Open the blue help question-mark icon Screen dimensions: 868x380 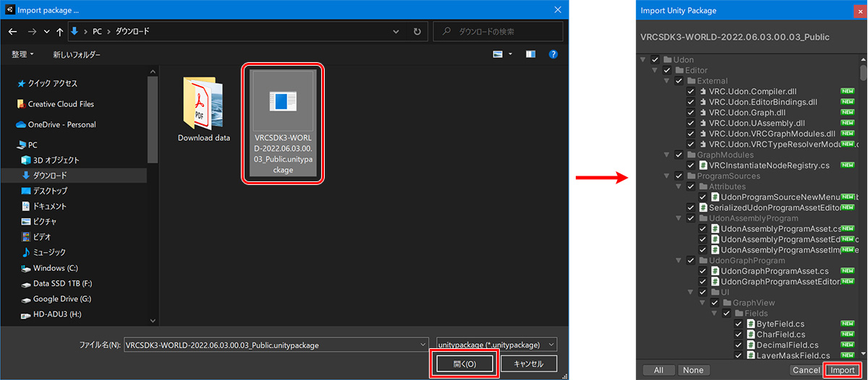tap(553, 54)
